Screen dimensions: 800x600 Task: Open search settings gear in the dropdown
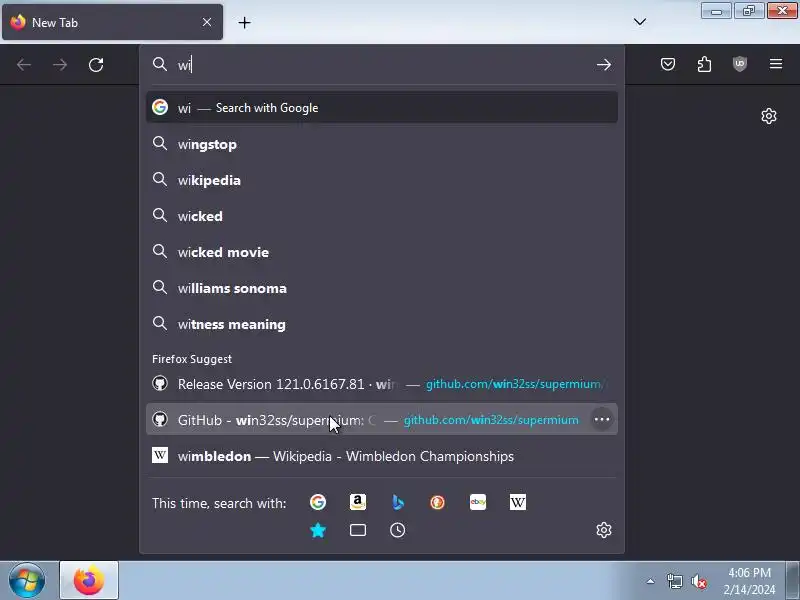[x=604, y=530]
